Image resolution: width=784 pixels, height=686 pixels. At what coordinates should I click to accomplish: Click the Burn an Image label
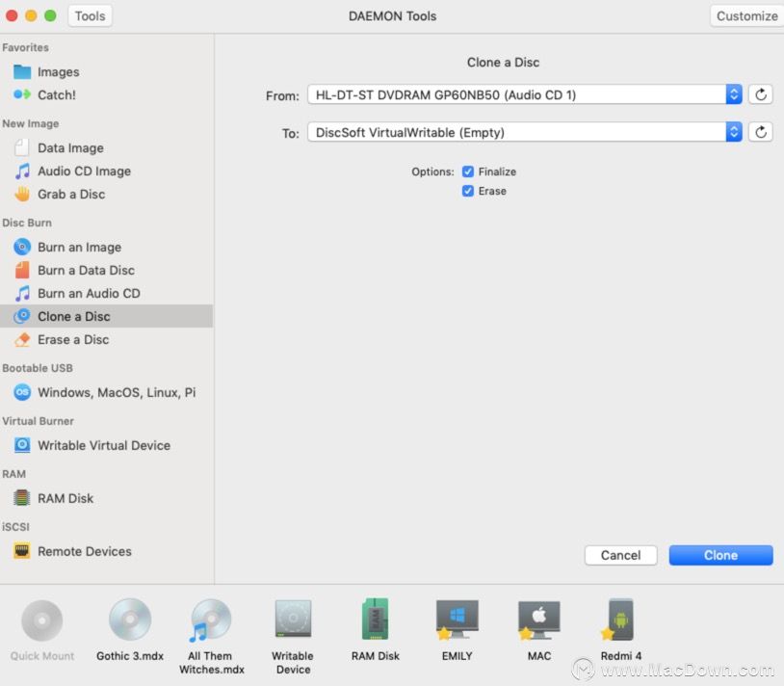(x=80, y=247)
